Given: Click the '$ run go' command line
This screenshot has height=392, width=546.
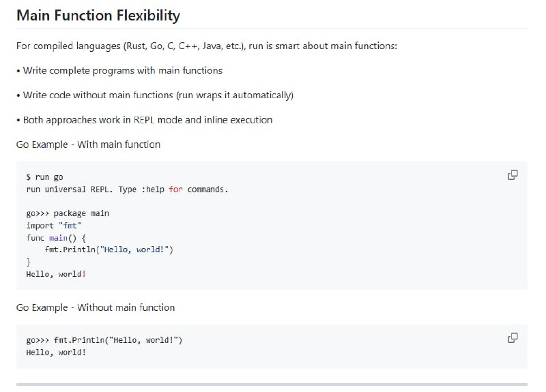Looking at the screenshot, I should pos(44,177).
